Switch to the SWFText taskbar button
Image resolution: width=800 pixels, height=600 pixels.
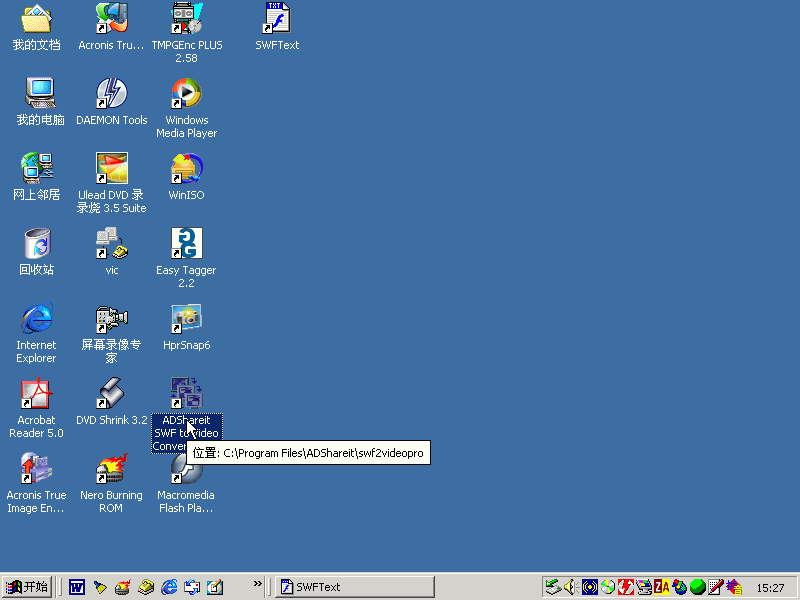pos(354,587)
